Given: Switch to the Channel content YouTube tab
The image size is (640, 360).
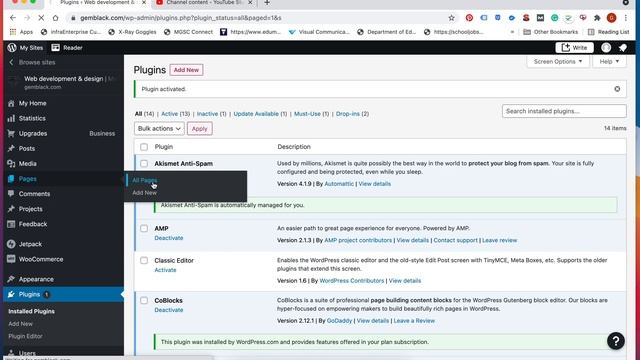Looking at the screenshot, I should (203, 3).
